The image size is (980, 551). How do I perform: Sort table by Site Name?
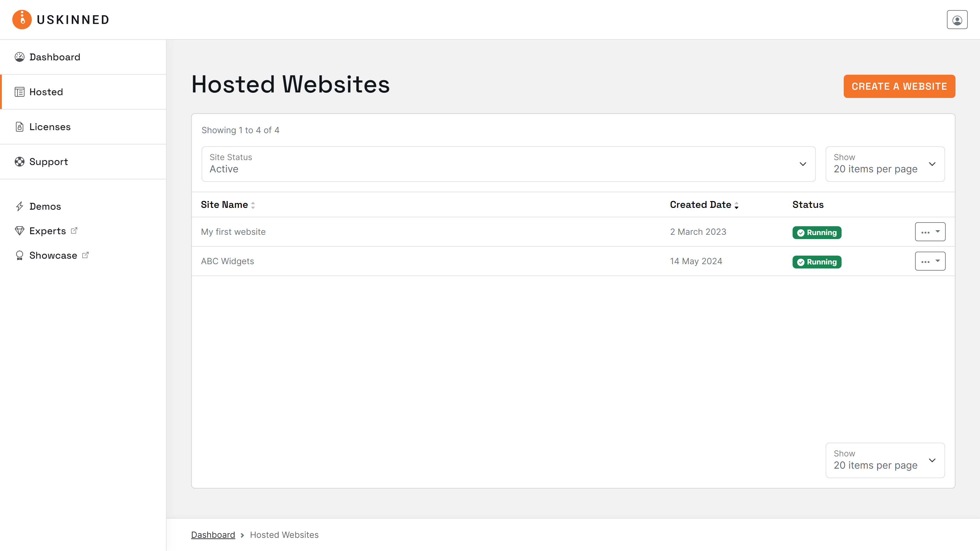coord(253,204)
